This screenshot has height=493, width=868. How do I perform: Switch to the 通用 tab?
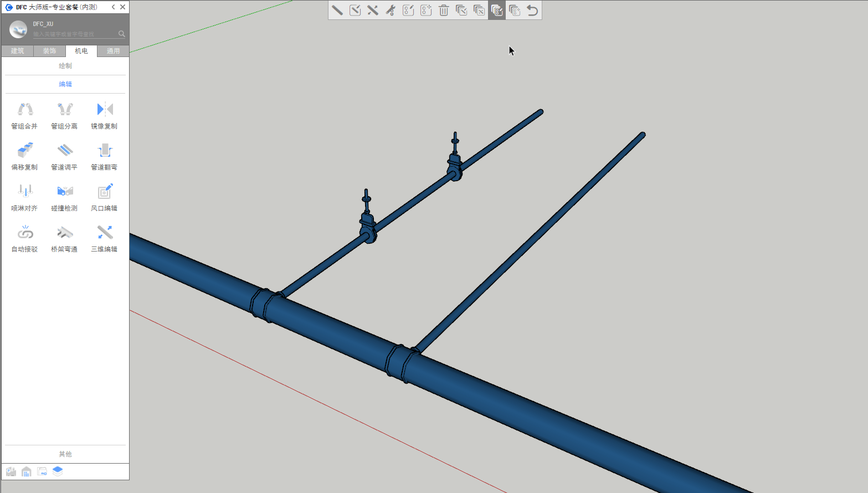[x=113, y=51]
